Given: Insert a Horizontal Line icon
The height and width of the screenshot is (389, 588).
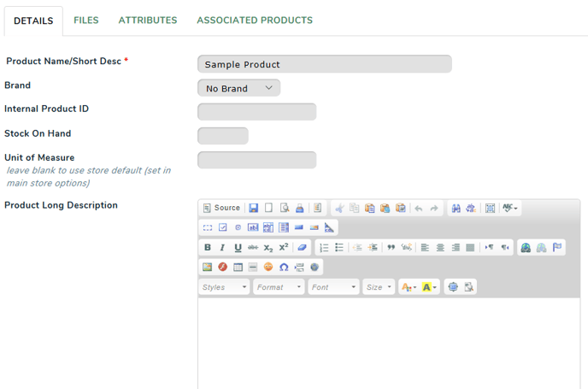Looking at the screenshot, I should tap(253, 267).
